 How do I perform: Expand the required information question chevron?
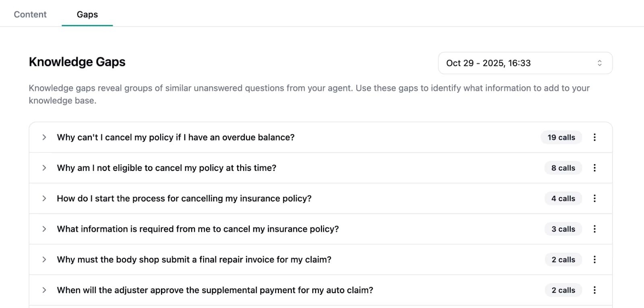(44, 229)
